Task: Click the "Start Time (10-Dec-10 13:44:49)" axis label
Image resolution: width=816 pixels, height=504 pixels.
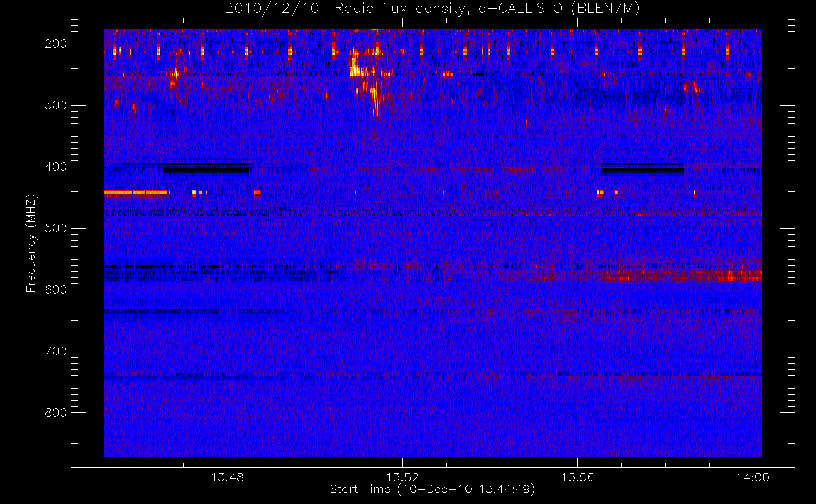Action: point(432,489)
